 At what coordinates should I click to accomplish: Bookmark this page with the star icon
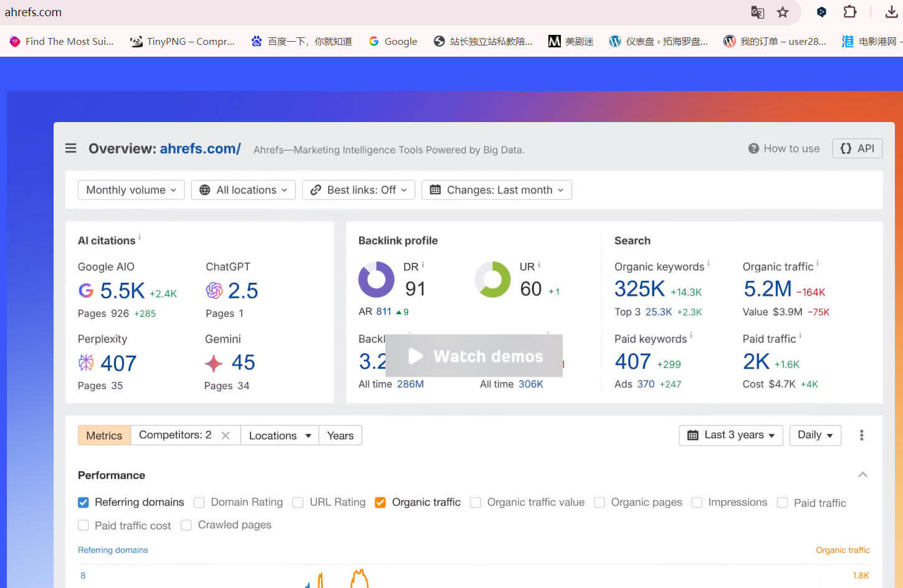point(783,12)
